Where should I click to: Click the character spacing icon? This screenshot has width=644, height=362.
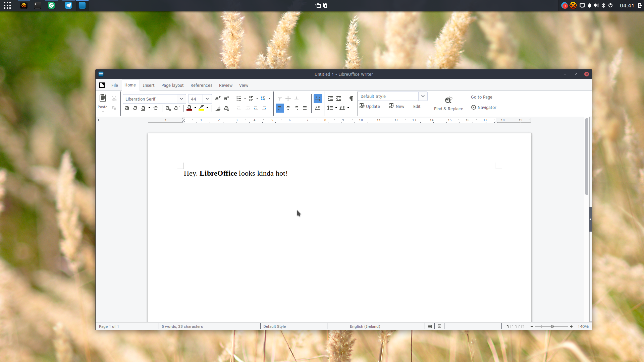tap(342, 108)
